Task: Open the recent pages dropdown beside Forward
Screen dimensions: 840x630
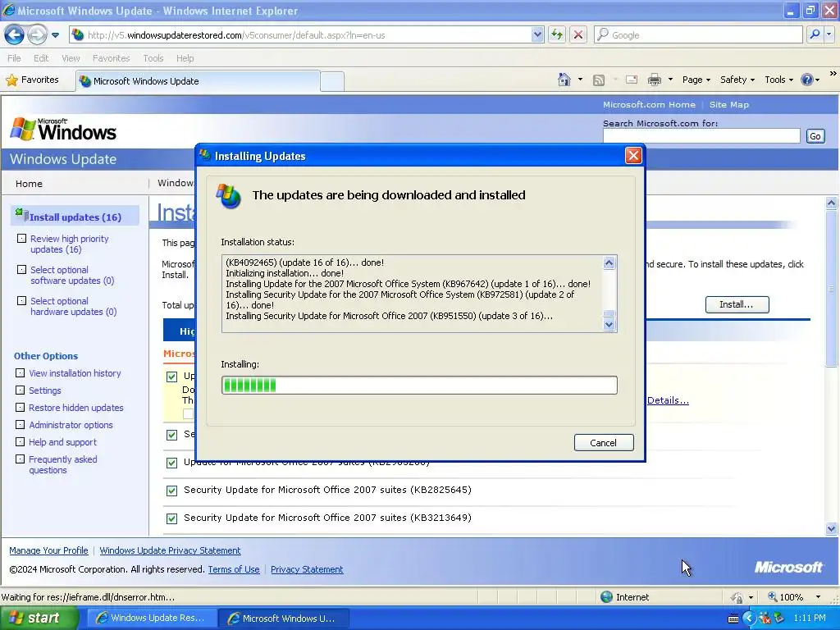Action: tap(55, 35)
